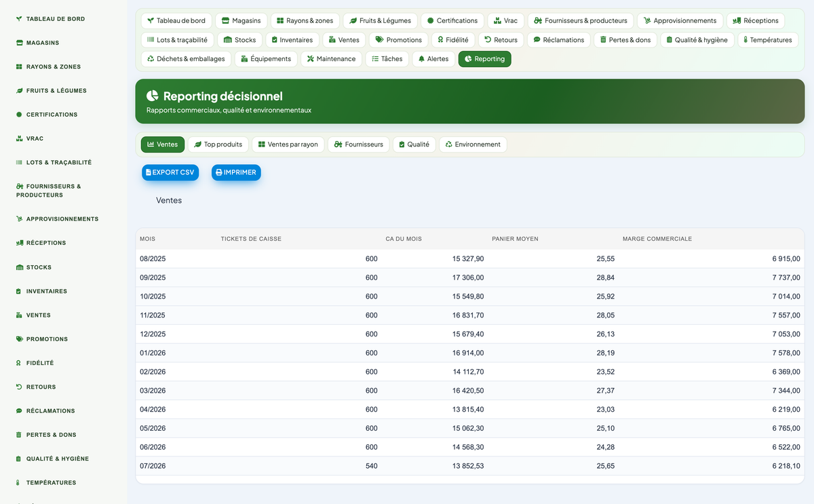This screenshot has width=814, height=504.
Task: Switch to the Environnement report
Action: tap(473, 144)
